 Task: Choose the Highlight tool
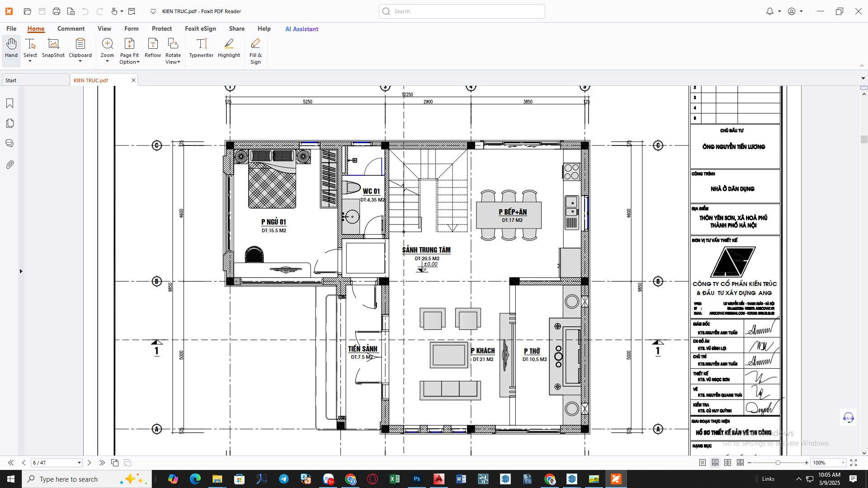(x=229, y=48)
